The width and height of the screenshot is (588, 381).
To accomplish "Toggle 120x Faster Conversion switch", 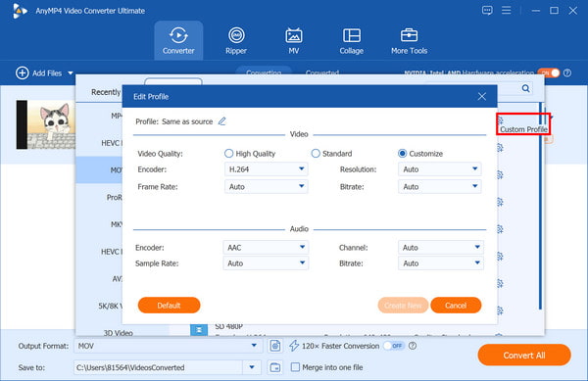I will pyautogui.click(x=394, y=346).
